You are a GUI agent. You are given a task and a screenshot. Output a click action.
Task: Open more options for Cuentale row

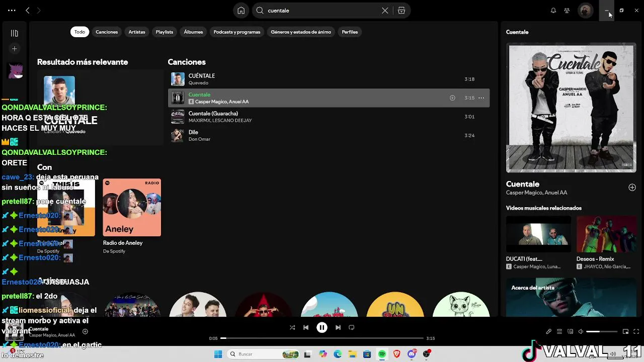pyautogui.click(x=481, y=98)
